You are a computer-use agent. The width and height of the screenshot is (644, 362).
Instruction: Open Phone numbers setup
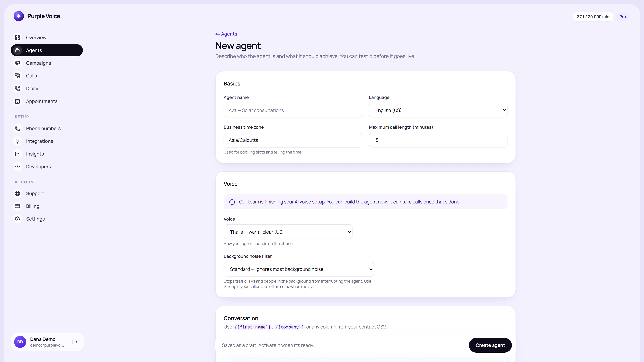(x=47, y=128)
